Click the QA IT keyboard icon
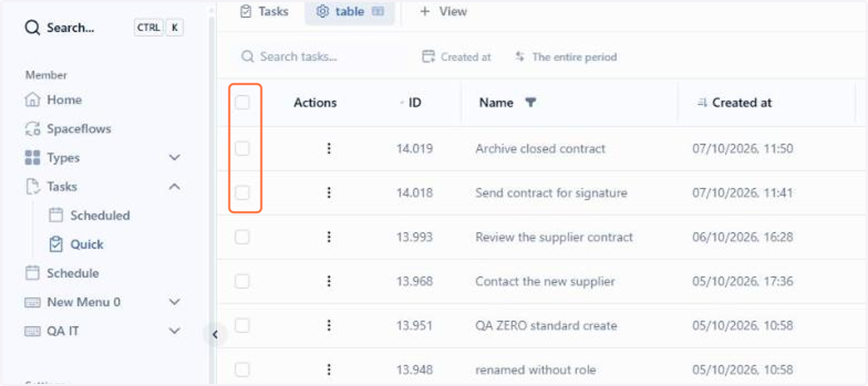Viewport: 868px width, 386px height. tap(33, 331)
